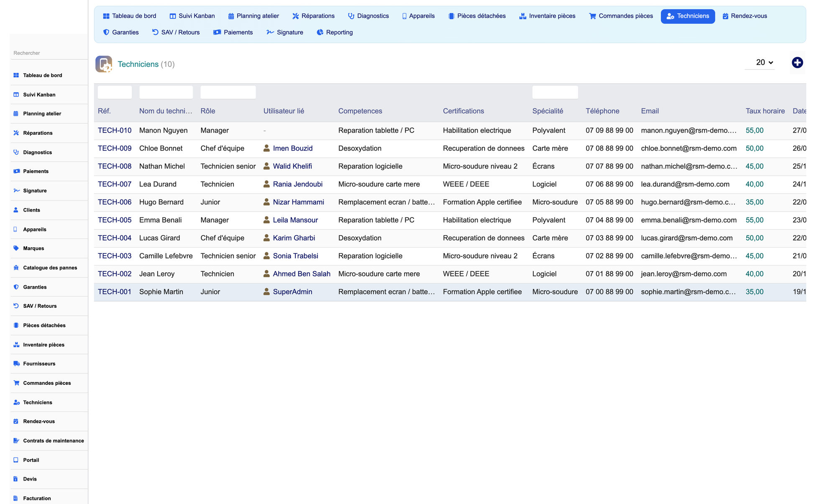814x504 pixels.
Task: Click the Fournisseurs truck icon in sidebar
Action: [x=16, y=363]
